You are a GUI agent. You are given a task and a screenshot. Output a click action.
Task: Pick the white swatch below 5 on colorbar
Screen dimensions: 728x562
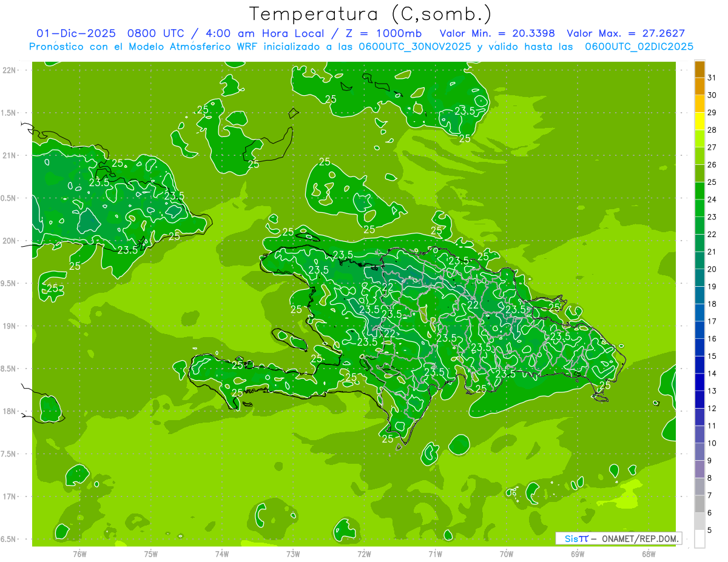tap(699, 538)
